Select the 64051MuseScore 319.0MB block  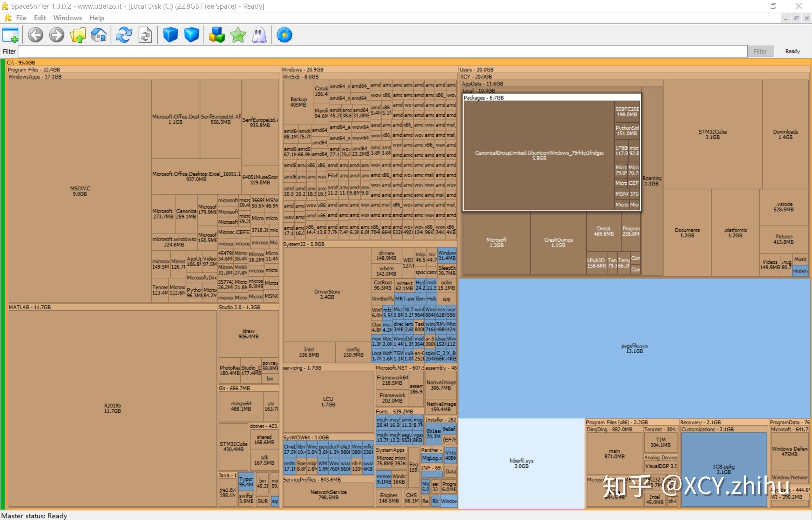[260, 180]
